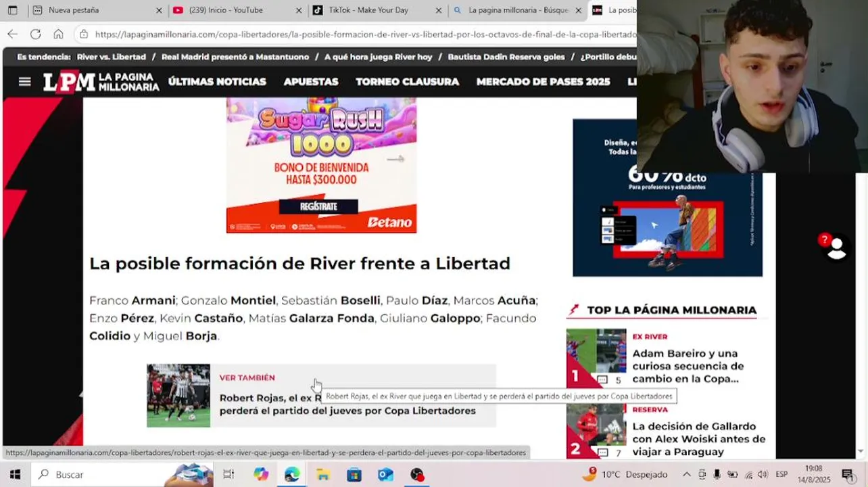View site information padlock icon
Screen dimensions: 868x487
[83, 34]
